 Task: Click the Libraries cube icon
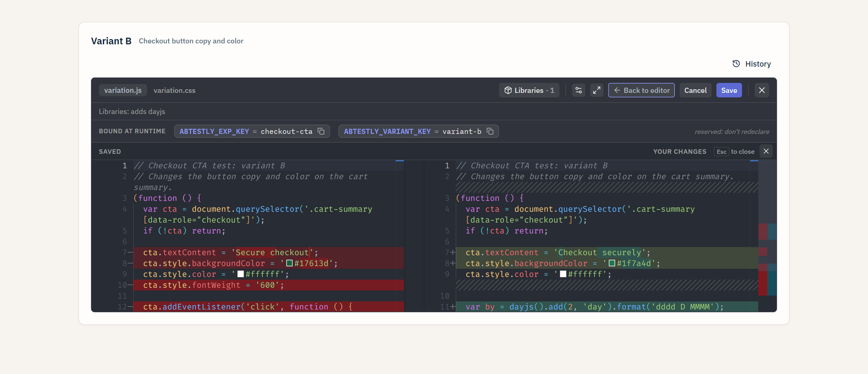coord(508,90)
